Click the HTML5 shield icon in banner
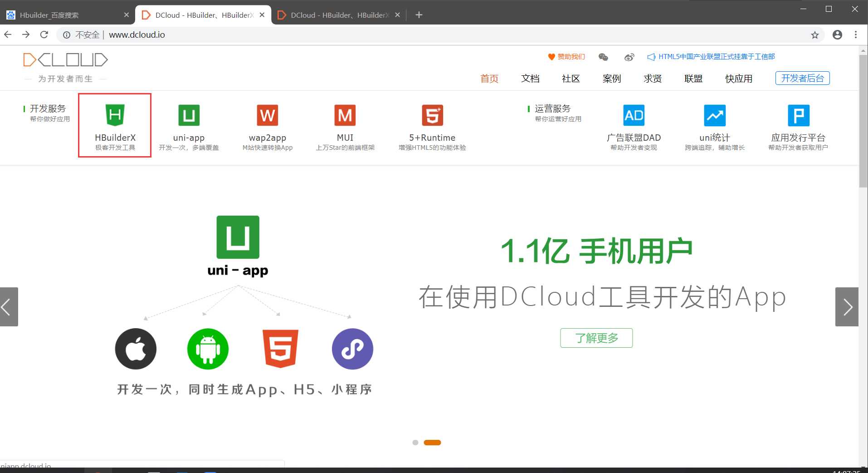 click(x=280, y=349)
